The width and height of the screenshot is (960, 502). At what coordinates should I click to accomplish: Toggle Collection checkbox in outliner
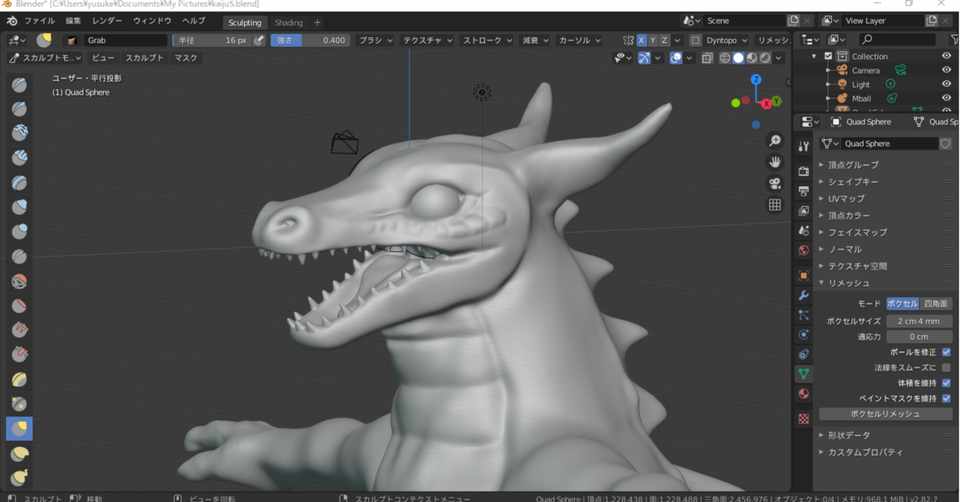[828, 56]
